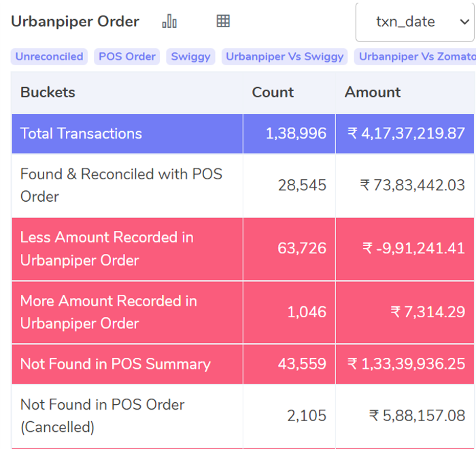This screenshot has height=449, width=476.
Task: Select the Total Transactions row
Action: point(243,134)
